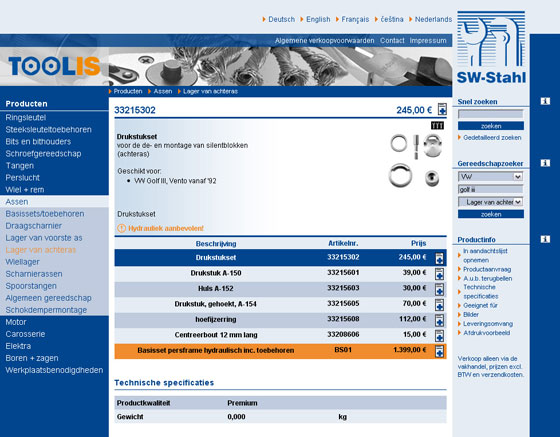Click the small black icon above product images
Screen dimensions: 560x437
tap(438, 125)
